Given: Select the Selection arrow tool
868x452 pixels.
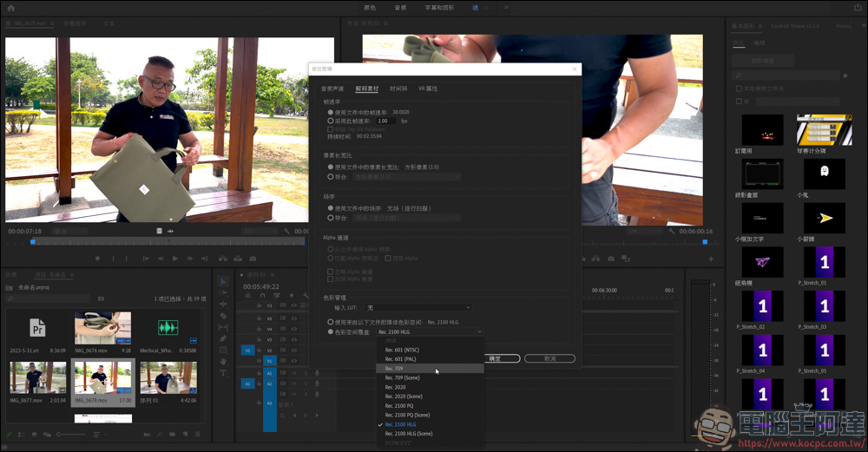Looking at the screenshot, I should [x=223, y=282].
